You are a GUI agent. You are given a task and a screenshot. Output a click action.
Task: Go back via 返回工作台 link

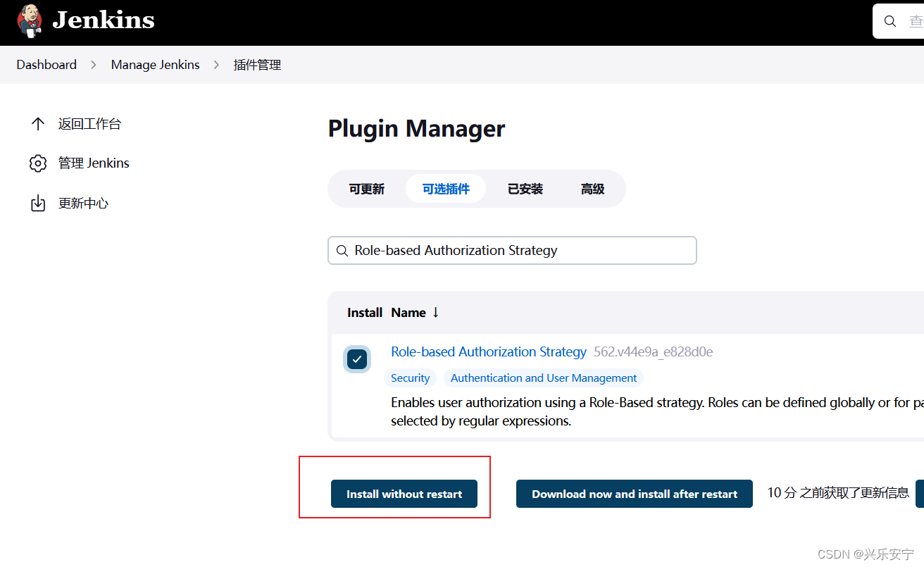(x=89, y=124)
